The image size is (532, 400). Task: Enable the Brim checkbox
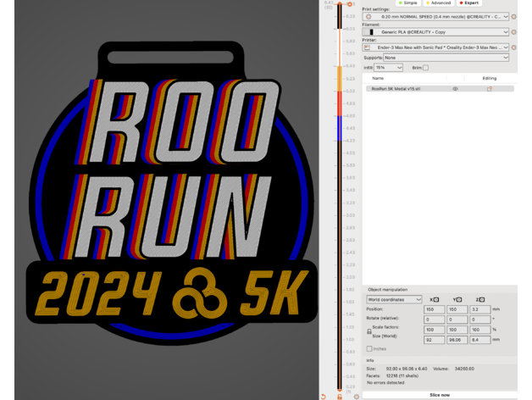[x=426, y=67]
